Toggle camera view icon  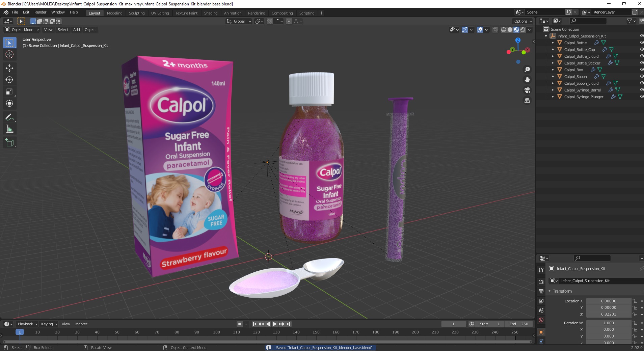[527, 90]
